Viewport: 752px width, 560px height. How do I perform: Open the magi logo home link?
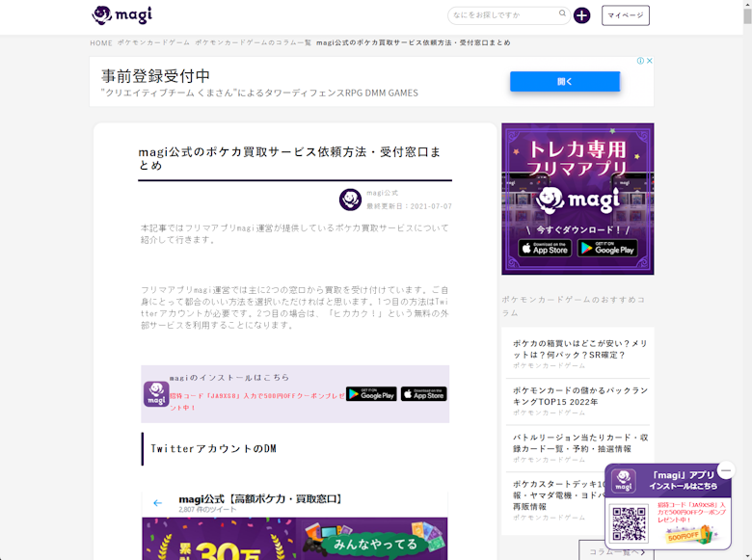click(x=121, y=15)
